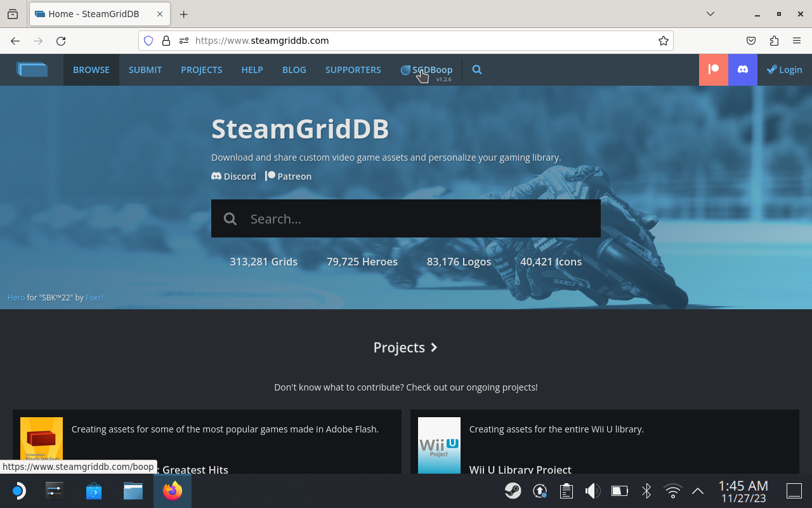Open the BROWSE menu

[91, 70]
